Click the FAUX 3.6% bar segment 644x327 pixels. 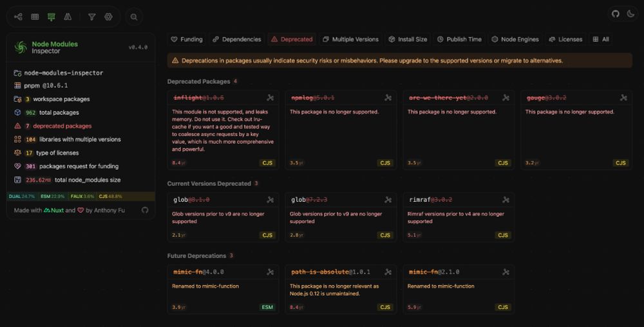click(82, 197)
